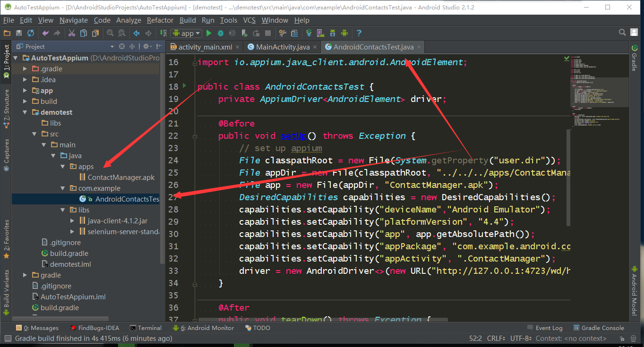Click the Save All toolbar icon
644x347 pixels.
point(19,33)
